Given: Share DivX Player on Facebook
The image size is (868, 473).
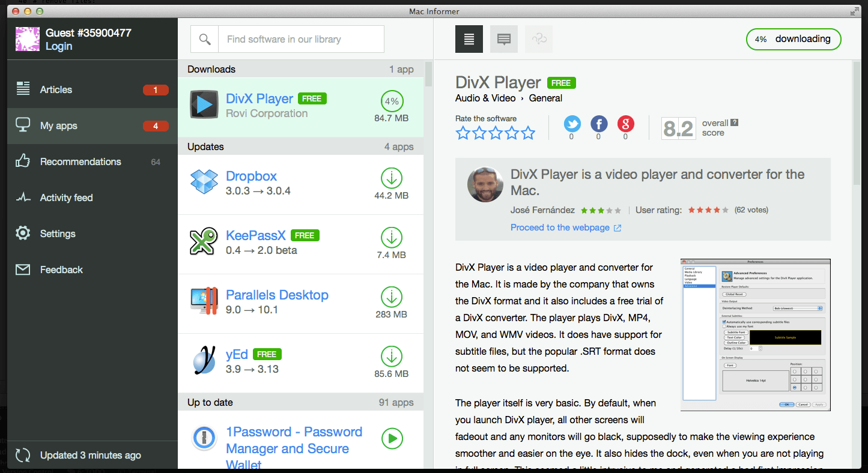Looking at the screenshot, I should click(599, 124).
